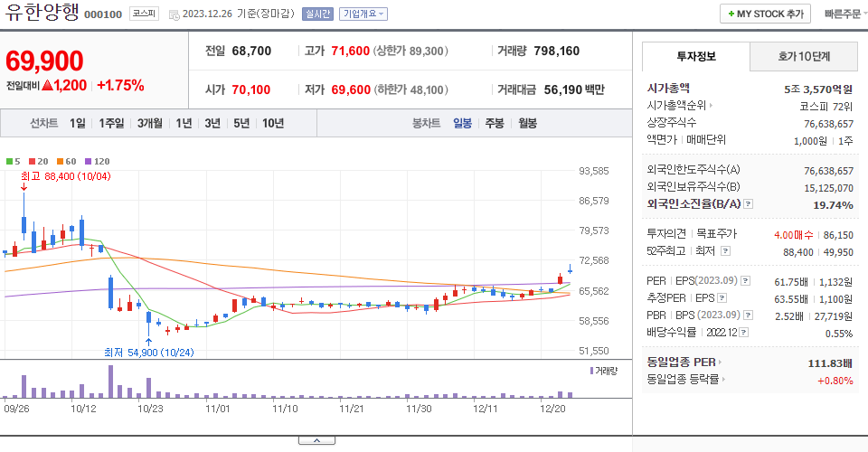Click the 거래량 volume chart legend
The height and width of the screenshot is (452, 868).
pos(603,371)
